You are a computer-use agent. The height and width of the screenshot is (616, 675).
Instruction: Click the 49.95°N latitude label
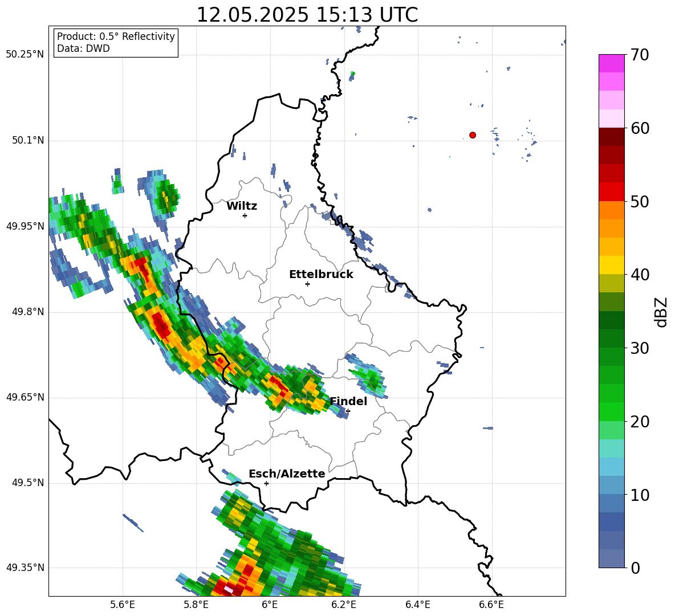pyautogui.click(x=25, y=226)
